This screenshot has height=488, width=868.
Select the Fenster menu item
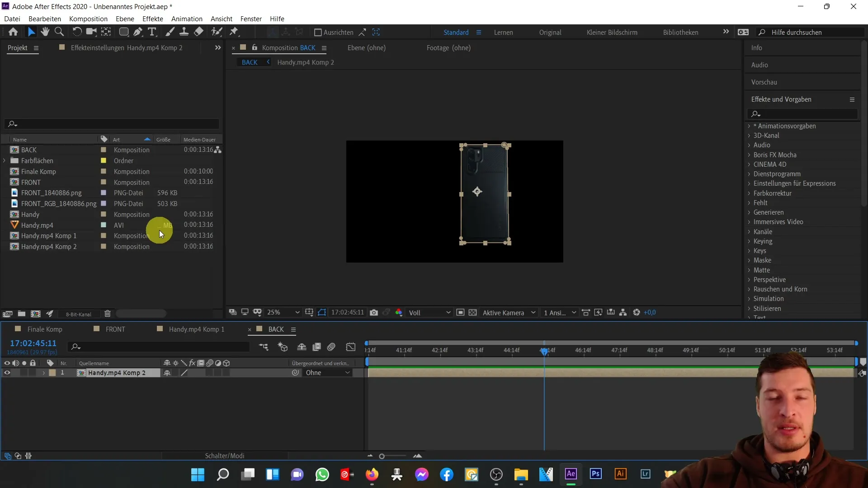pos(251,19)
